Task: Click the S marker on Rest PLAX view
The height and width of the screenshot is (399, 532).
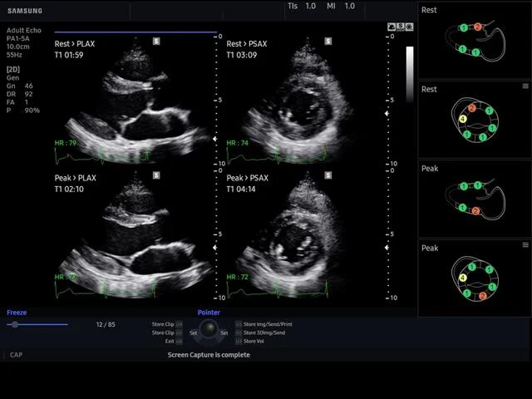Action: 156,42
